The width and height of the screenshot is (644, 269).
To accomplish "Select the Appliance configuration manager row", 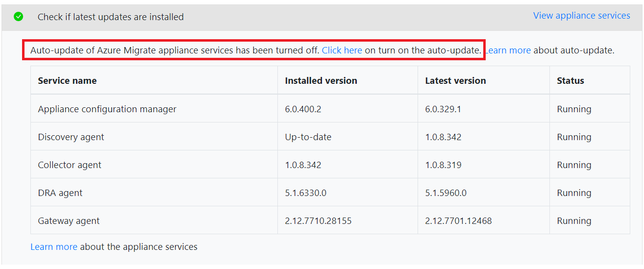I will coord(107,109).
